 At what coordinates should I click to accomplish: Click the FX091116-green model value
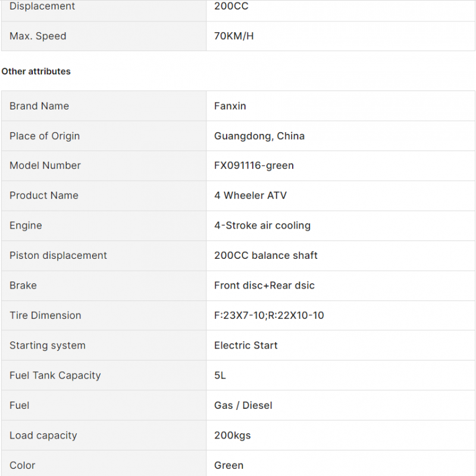(254, 165)
